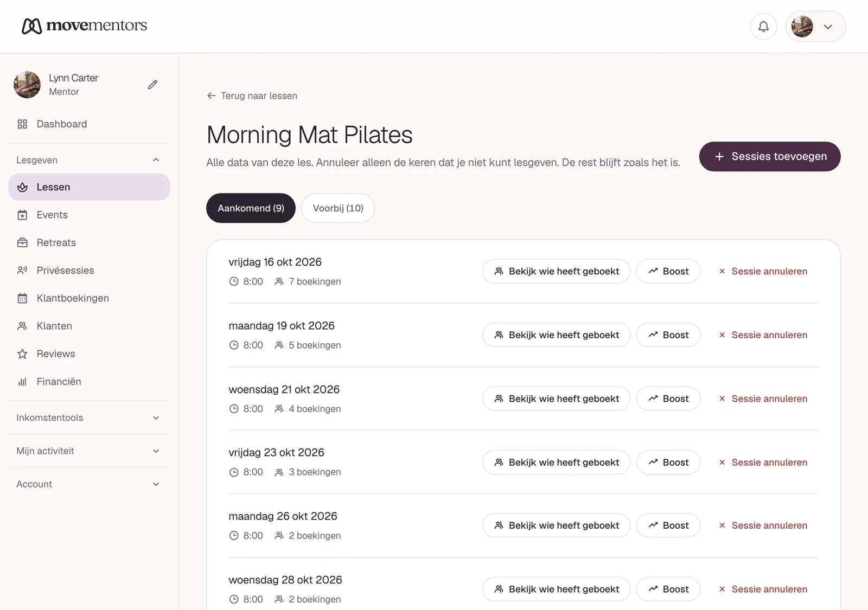Image resolution: width=868 pixels, height=610 pixels.
Task: Click the Events calendar icon
Action: (x=22, y=215)
